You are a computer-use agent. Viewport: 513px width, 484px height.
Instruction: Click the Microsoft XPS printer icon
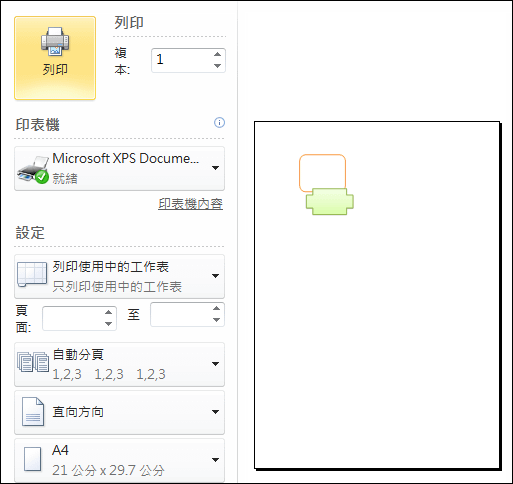[x=33, y=170]
